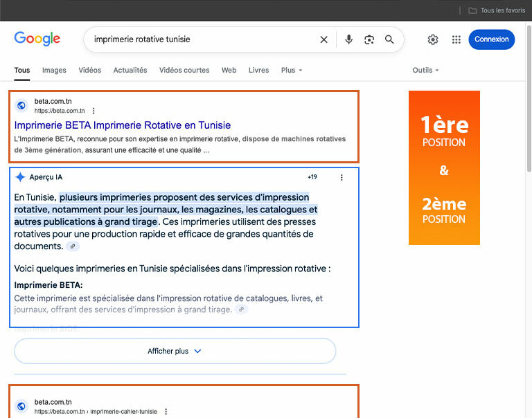Screen dimensions: 532x418
Task: Switch to the Vidéos courtes tab
Action: (184, 70)
